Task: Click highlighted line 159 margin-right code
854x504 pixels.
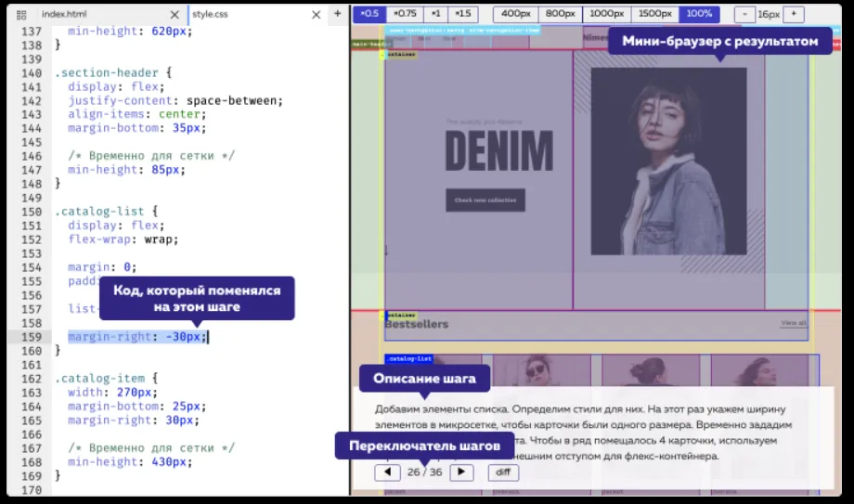Action: pyautogui.click(x=136, y=336)
